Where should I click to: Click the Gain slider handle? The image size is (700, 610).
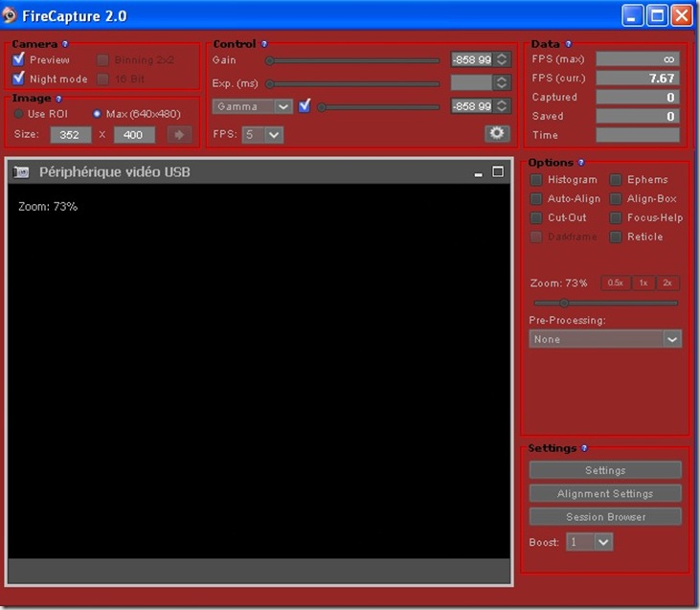269,60
